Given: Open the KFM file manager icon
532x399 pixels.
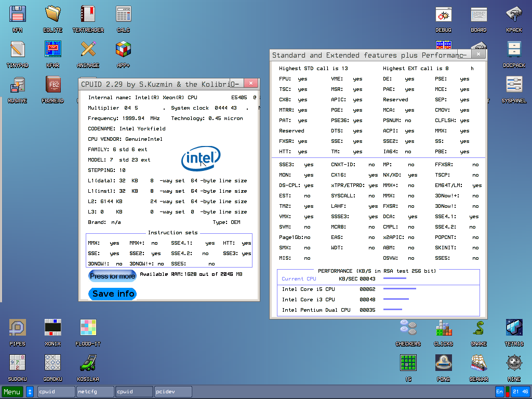Looking at the screenshot, I should tap(18, 14).
